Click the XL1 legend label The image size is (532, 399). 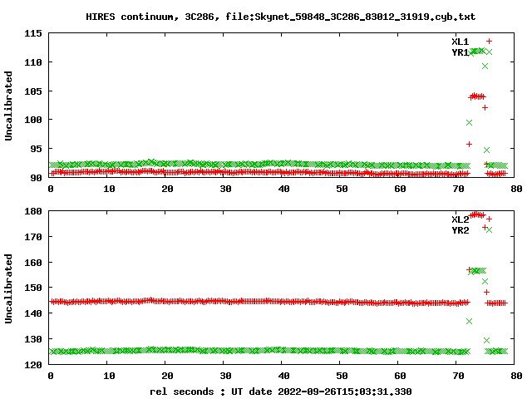460,42
